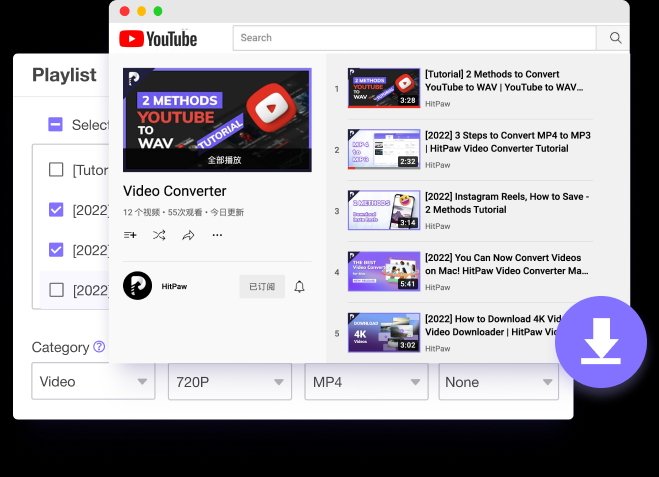Click the YouTube logo
The width and height of the screenshot is (659, 477).
pyautogui.click(x=158, y=39)
